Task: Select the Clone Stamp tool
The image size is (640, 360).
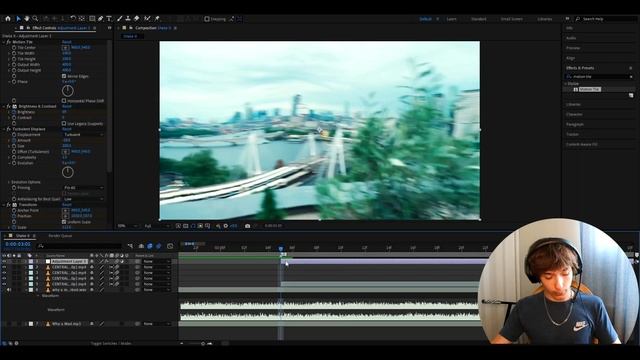Action: [128, 18]
